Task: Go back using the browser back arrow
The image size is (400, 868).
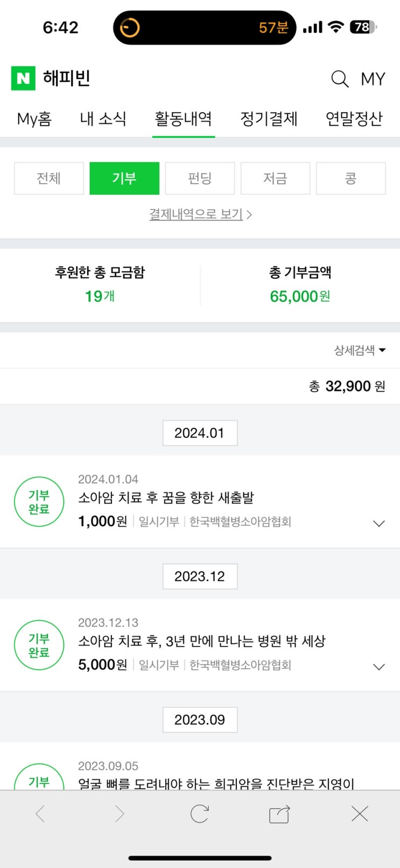Action: pyautogui.click(x=40, y=814)
